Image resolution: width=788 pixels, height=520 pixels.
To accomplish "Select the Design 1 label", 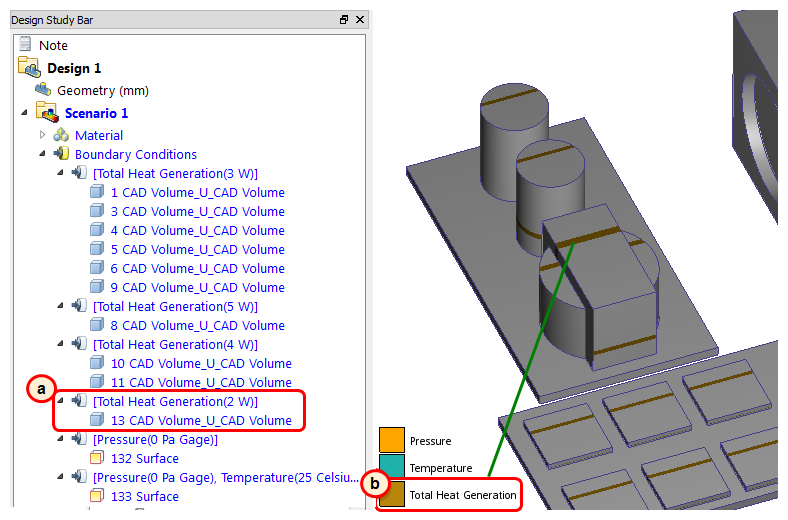I will click(74, 68).
